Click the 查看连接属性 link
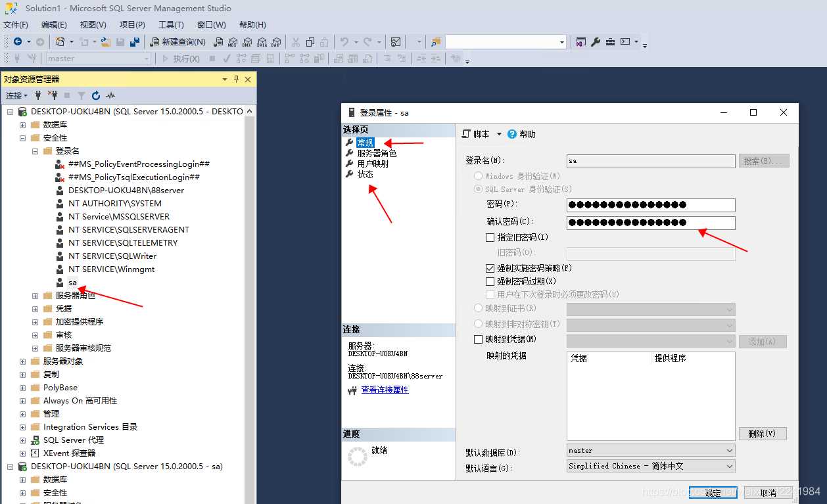Screen dimensions: 827x504 (x=385, y=390)
